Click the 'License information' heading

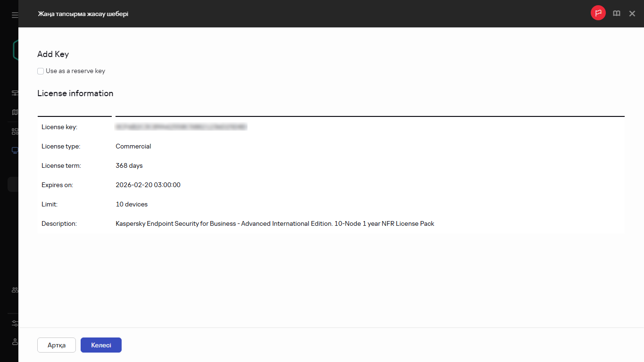click(75, 93)
